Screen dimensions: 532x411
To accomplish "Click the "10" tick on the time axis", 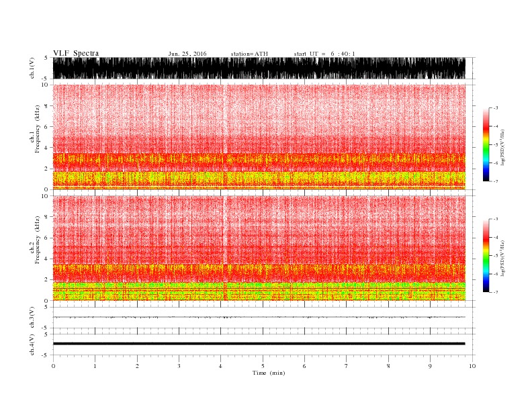I will (x=472, y=366).
